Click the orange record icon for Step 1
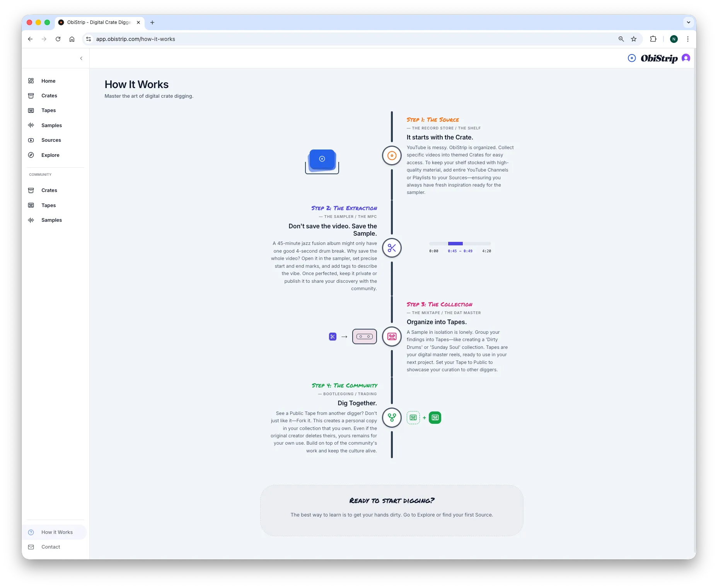Viewport: 718px width, 588px height. pyautogui.click(x=391, y=155)
